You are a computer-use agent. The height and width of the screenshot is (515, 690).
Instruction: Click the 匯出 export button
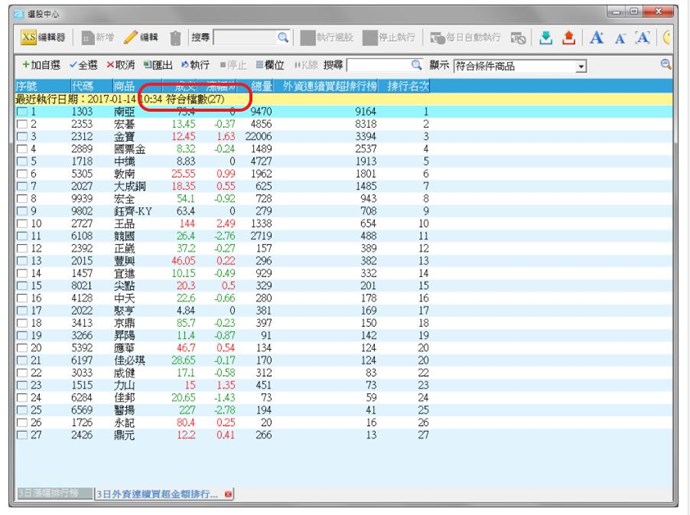pos(160,65)
